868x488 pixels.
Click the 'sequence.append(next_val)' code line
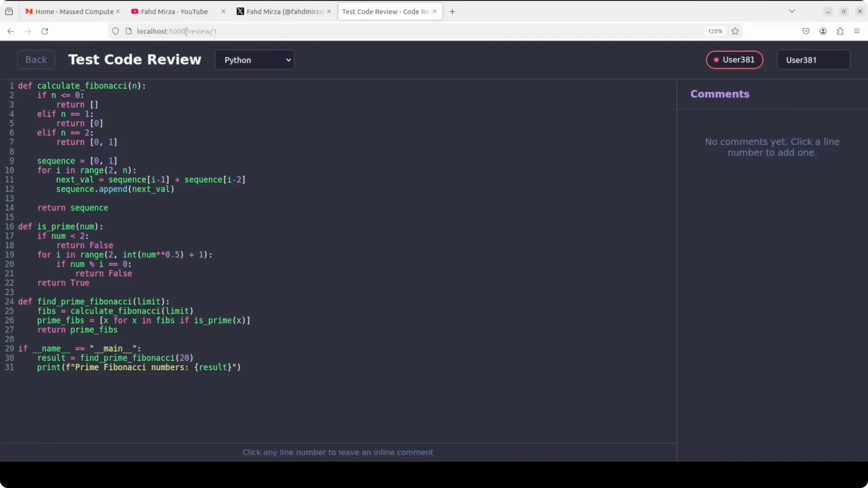tap(115, 189)
